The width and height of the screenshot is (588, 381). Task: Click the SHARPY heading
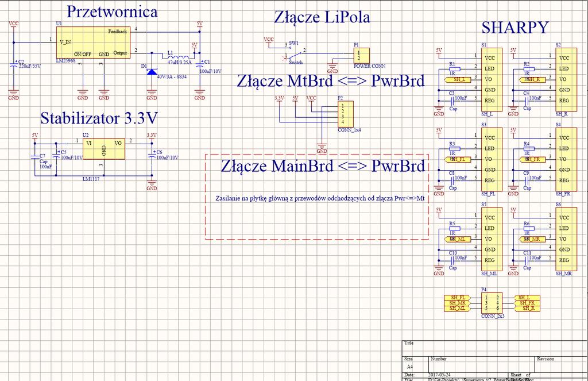(x=515, y=28)
